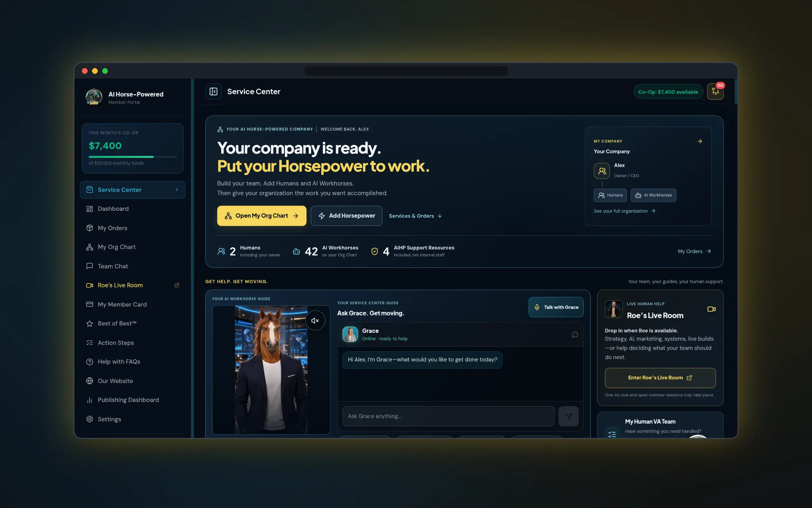The width and height of the screenshot is (812, 508).
Task: Open Team Chat in sidebar
Action: (x=132, y=266)
